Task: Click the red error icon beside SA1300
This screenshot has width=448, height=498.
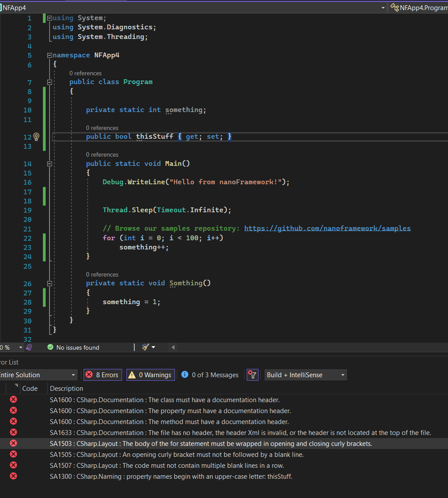Action: tap(13, 476)
